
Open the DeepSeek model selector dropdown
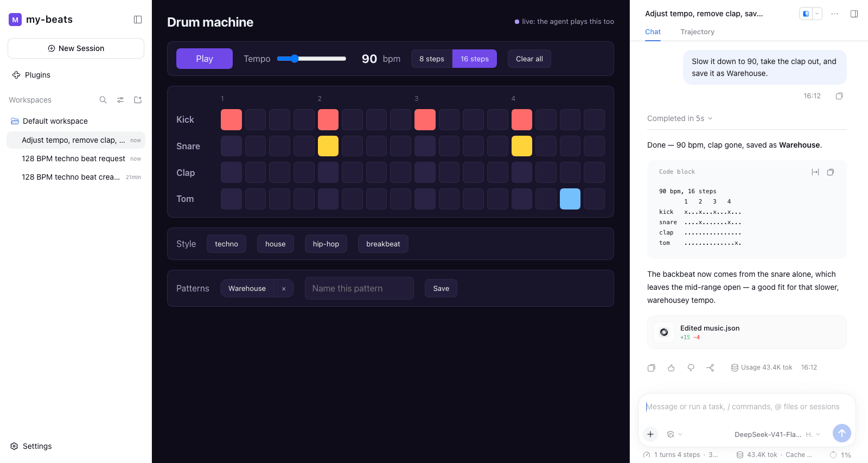pos(777,434)
